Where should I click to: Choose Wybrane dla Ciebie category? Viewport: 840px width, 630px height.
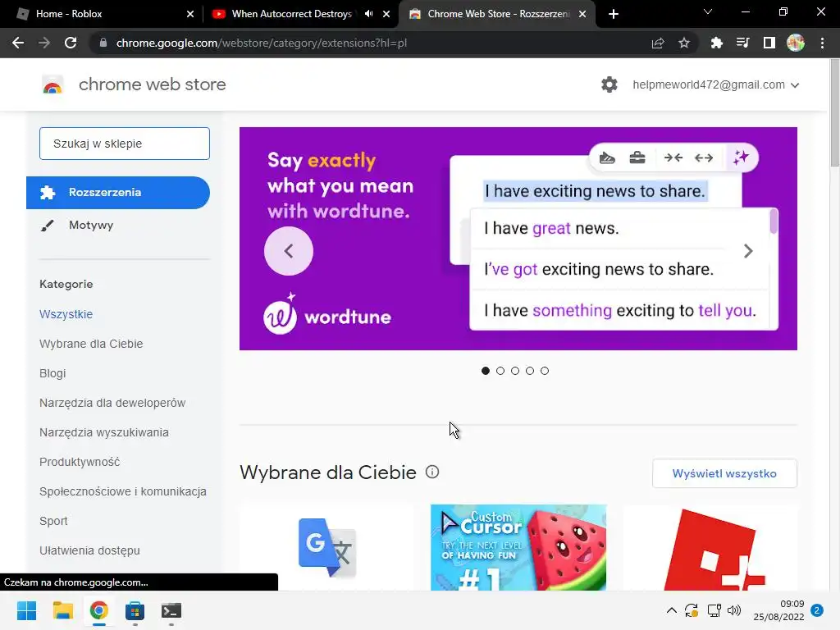(91, 344)
